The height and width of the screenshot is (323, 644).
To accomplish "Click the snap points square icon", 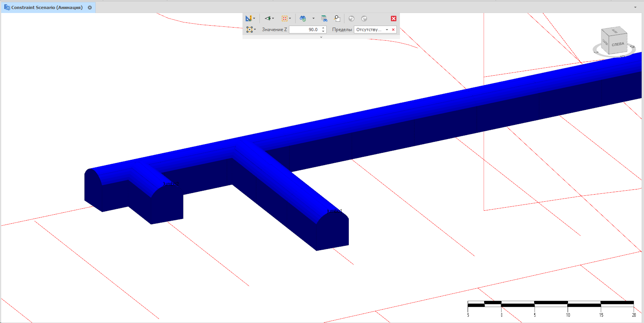I will [x=249, y=30].
